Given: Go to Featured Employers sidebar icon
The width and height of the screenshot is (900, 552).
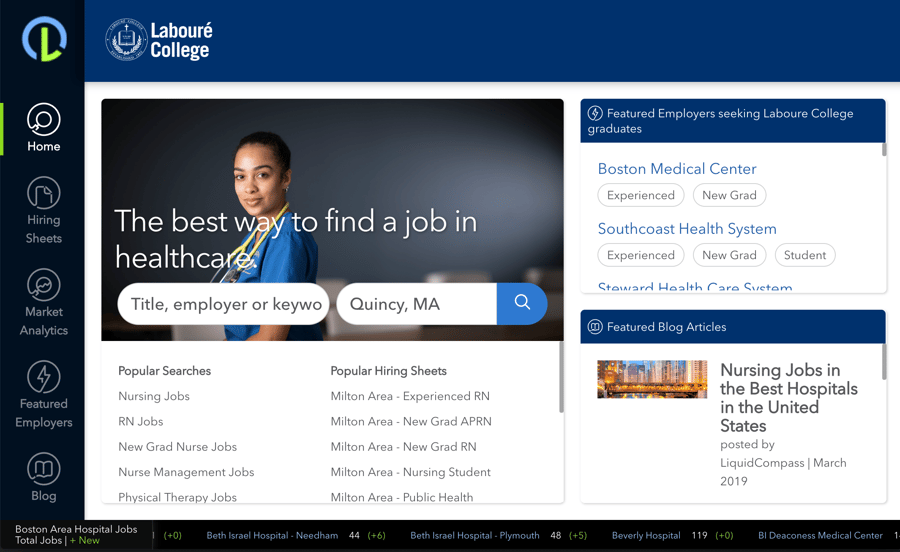Looking at the screenshot, I should tap(44, 377).
